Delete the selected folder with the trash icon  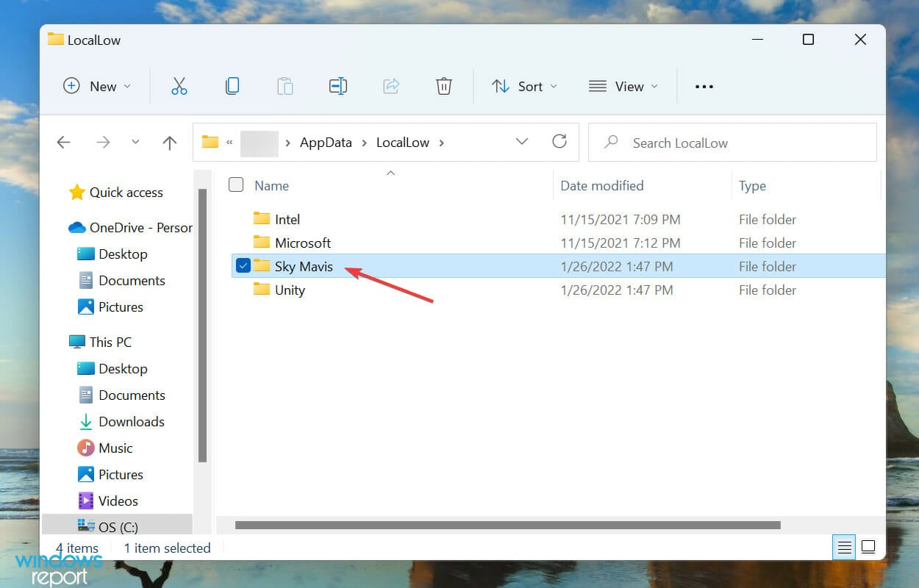point(444,86)
